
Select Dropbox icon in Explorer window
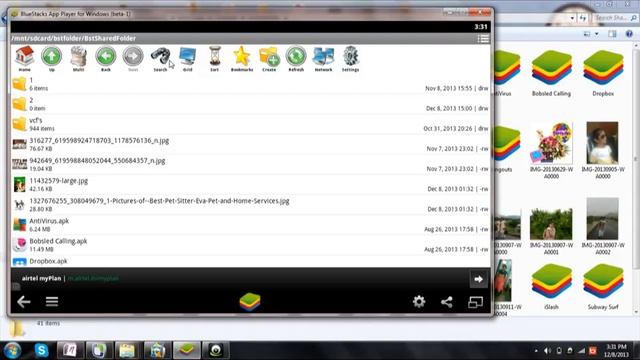603,73
